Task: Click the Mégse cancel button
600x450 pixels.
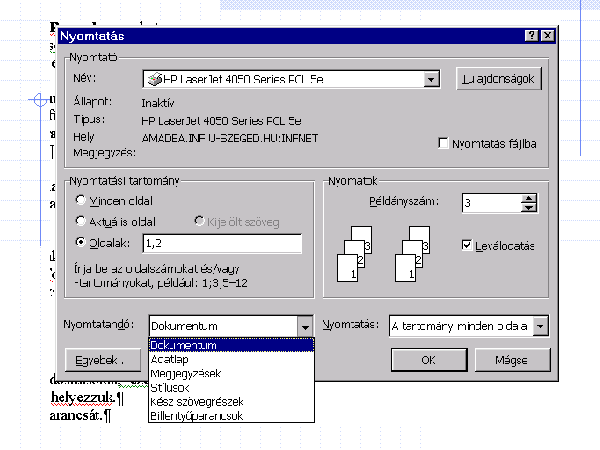Action: (x=512, y=360)
